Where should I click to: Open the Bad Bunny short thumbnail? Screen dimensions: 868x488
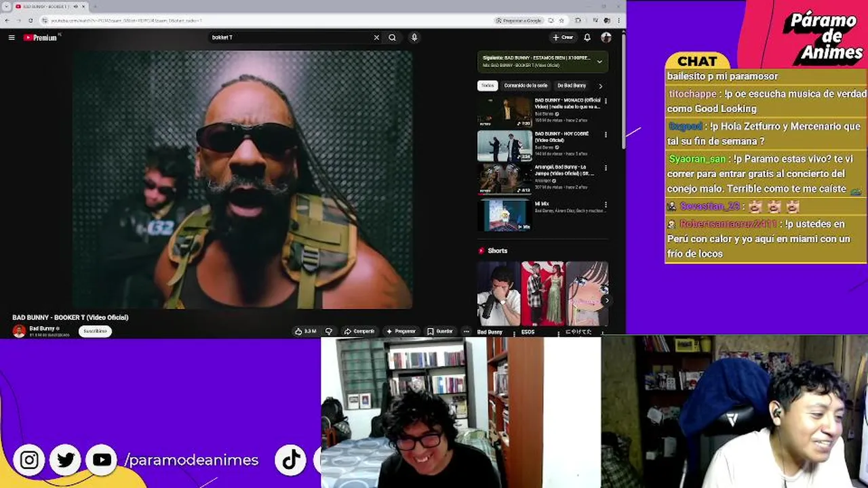coord(498,293)
